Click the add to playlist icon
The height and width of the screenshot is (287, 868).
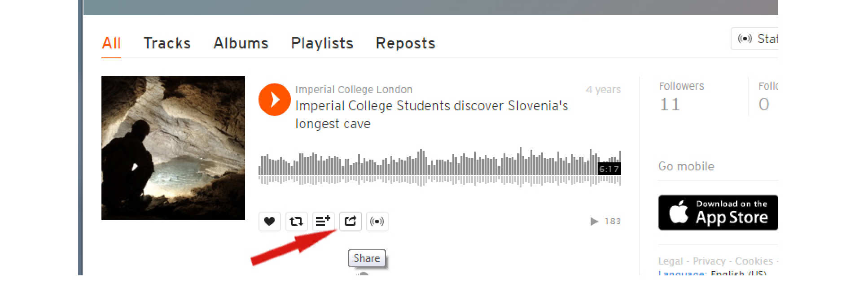point(323,222)
